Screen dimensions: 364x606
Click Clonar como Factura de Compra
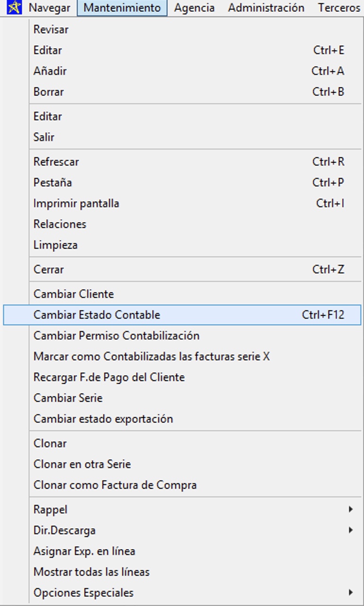(x=115, y=485)
